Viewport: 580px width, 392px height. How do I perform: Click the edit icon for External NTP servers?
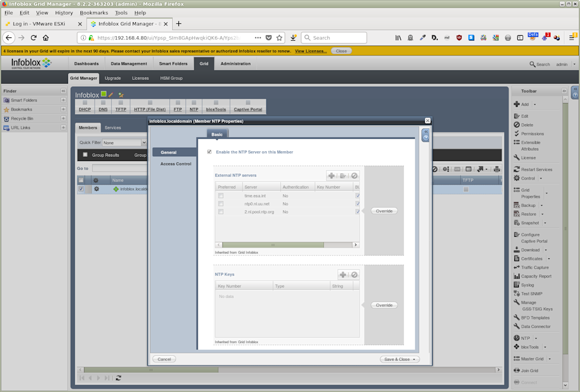343,176
